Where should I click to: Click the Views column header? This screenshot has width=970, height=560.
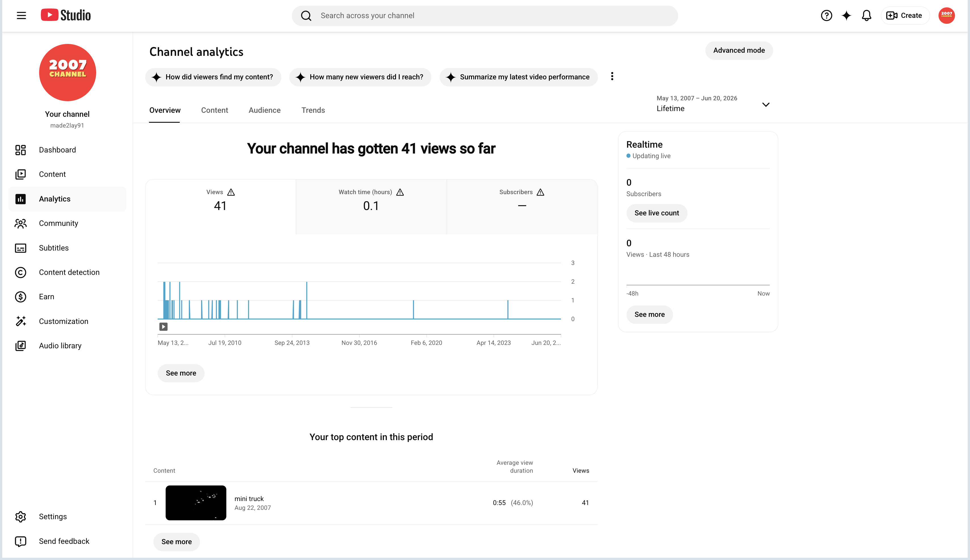click(581, 470)
